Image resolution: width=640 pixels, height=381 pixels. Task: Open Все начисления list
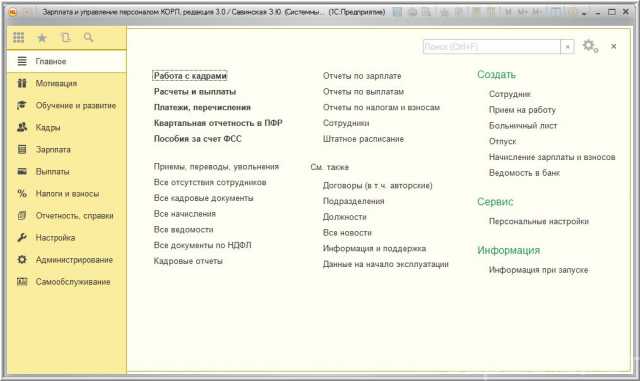tap(184, 214)
